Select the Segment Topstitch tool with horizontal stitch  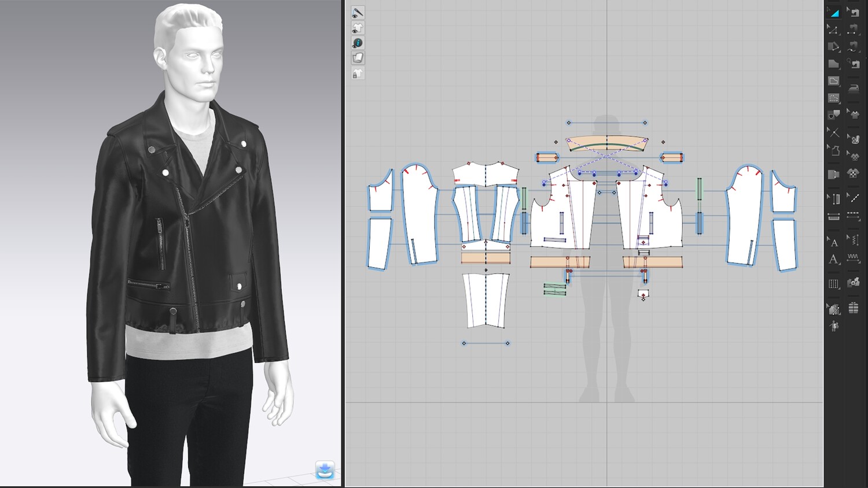[x=833, y=217]
